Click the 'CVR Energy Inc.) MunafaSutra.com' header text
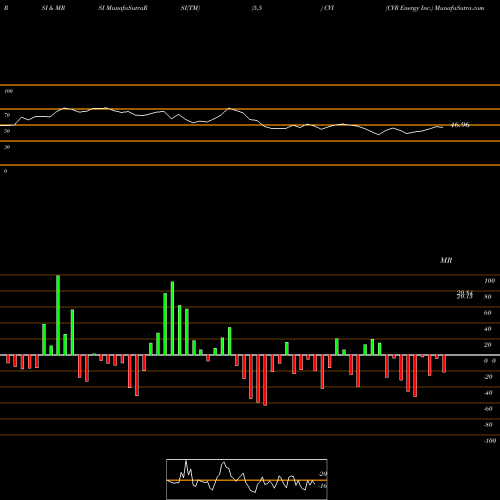The height and width of the screenshot is (500, 500). click(x=435, y=8)
